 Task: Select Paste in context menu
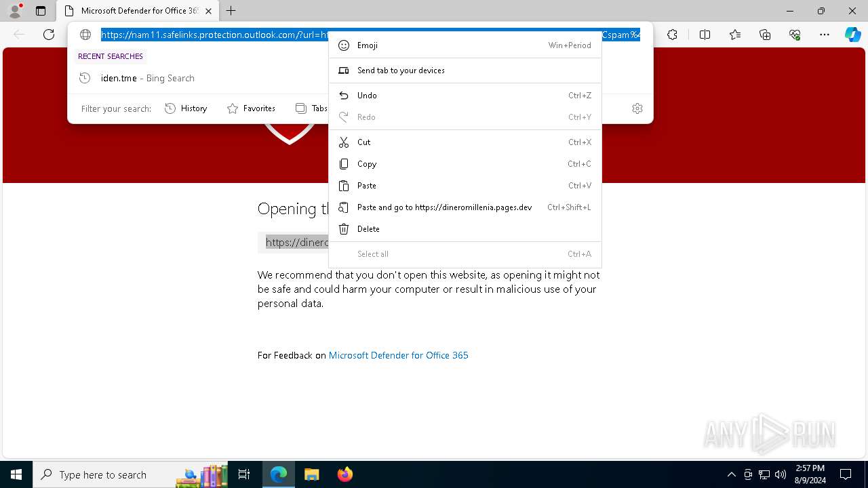pos(465,186)
